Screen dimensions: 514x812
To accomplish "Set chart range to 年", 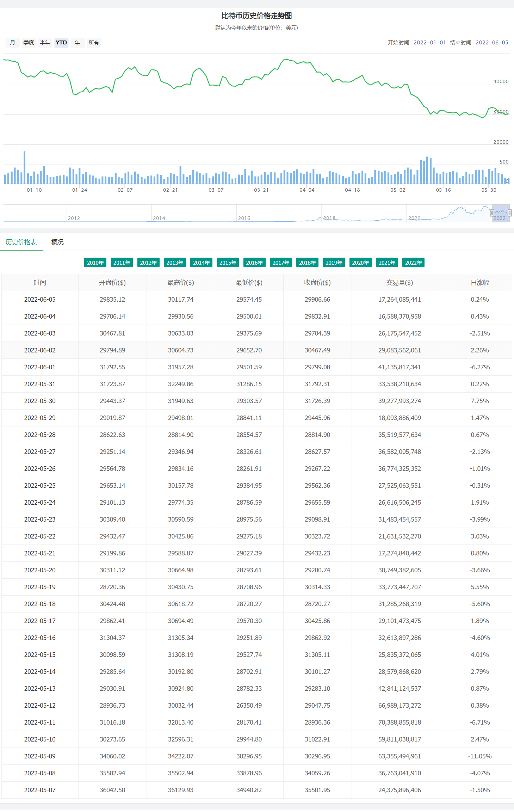I will pyautogui.click(x=78, y=43).
